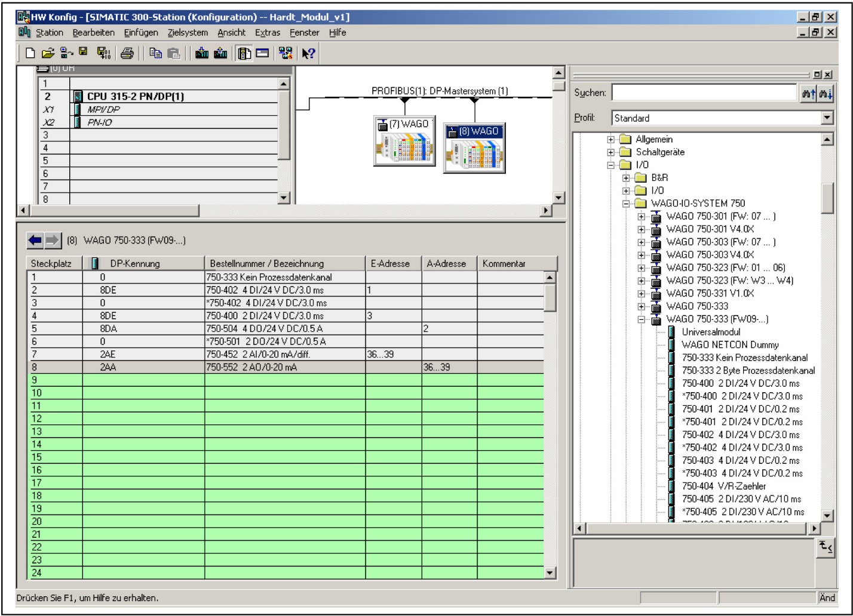Image resolution: width=853 pixels, height=616 pixels.
Task: Click the Allgemein folder icon
Action: (625, 139)
